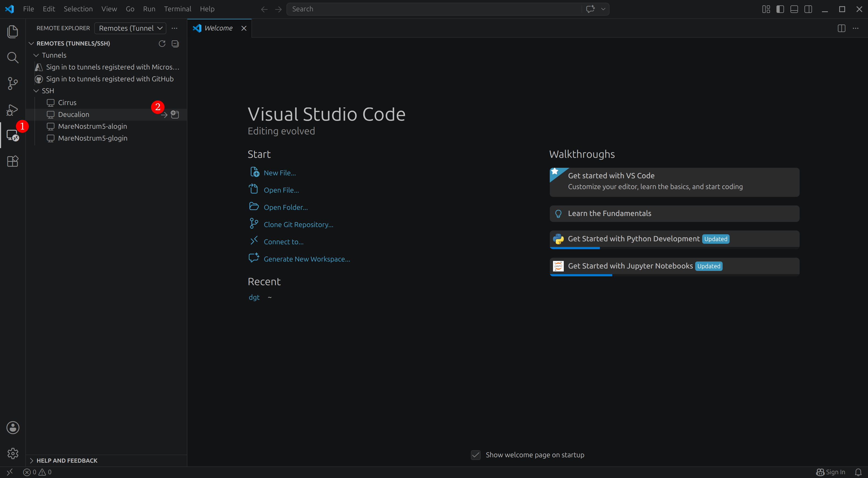Click the Connect to... link
Screen dimensions: 868x478
tap(283, 242)
